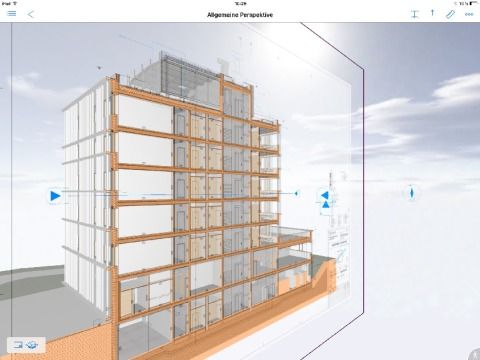The width and height of the screenshot is (480, 360).
Task: Tap the partially visible round corner button
Action: 475,355
